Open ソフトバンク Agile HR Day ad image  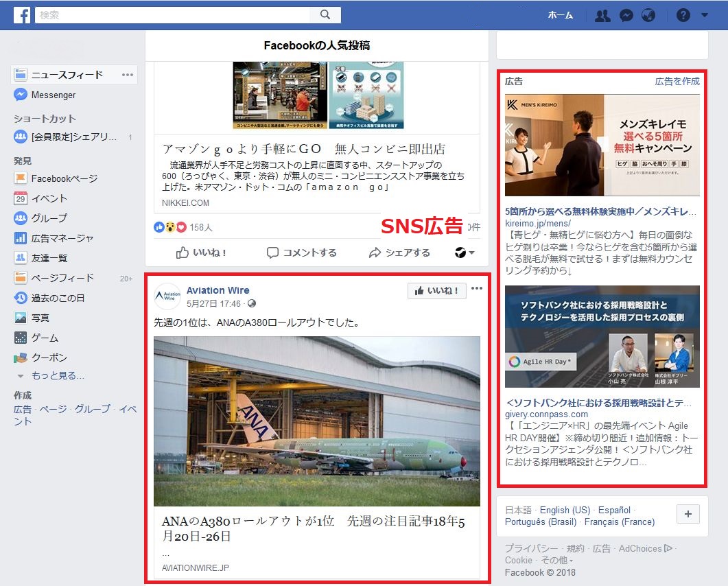pos(602,336)
